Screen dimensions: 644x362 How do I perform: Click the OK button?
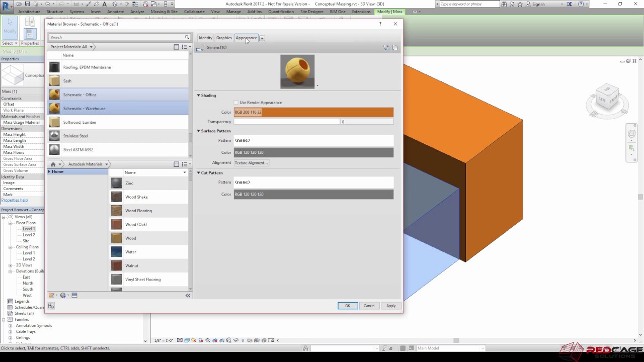pyautogui.click(x=348, y=306)
